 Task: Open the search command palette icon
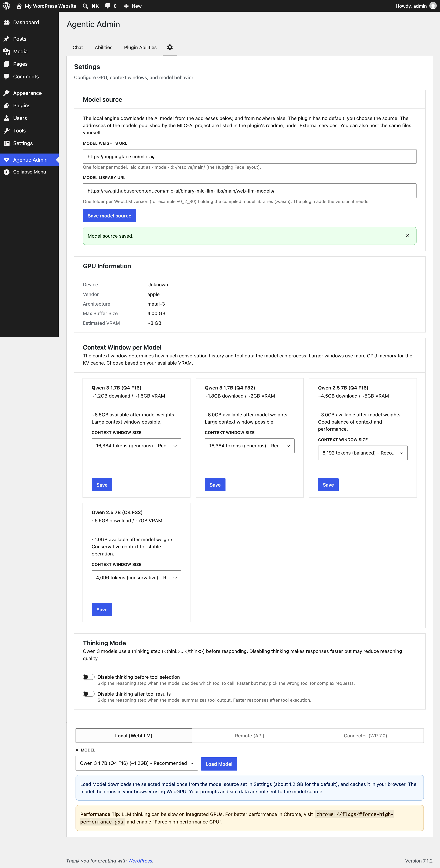coord(85,6)
